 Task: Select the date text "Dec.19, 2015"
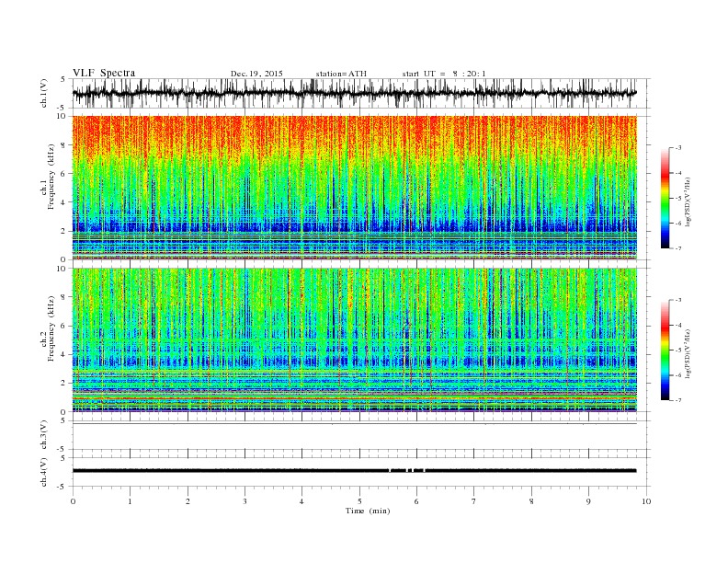[x=256, y=74]
